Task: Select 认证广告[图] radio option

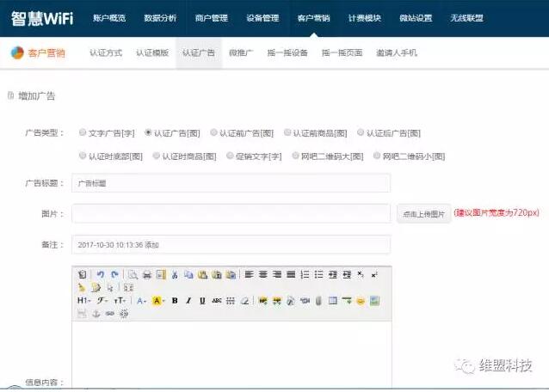Action: click(x=148, y=132)
